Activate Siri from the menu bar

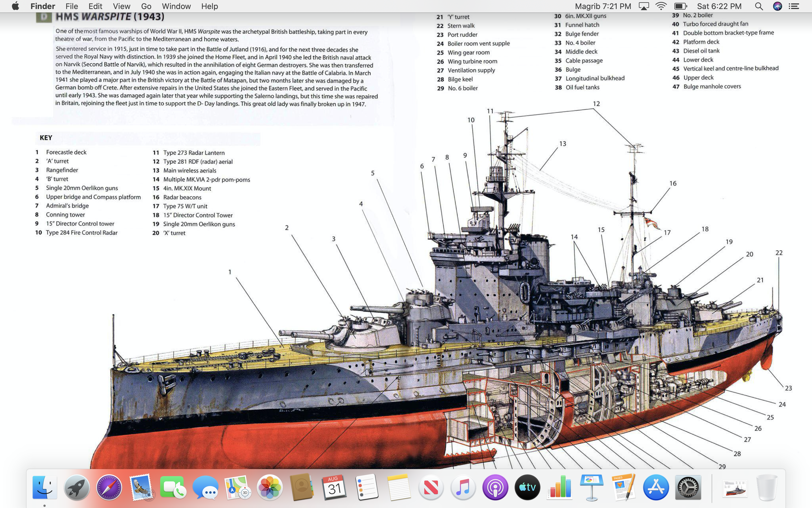coord(777,6)
